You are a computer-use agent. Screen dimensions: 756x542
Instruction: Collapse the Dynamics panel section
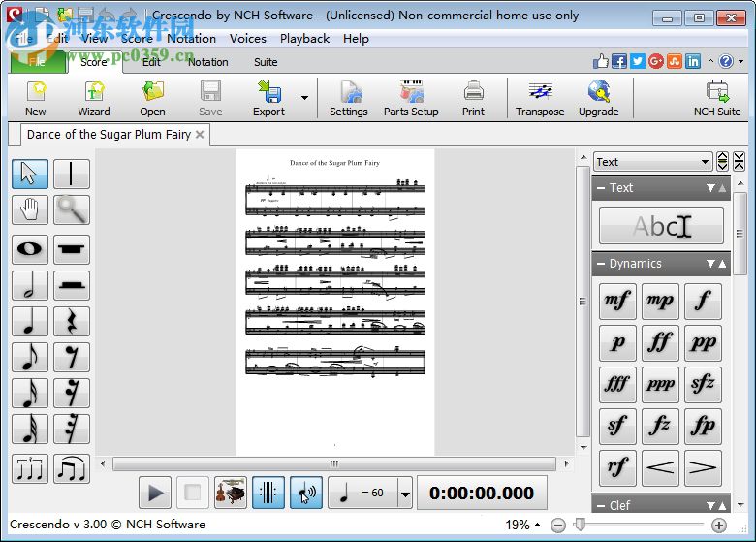601,264
